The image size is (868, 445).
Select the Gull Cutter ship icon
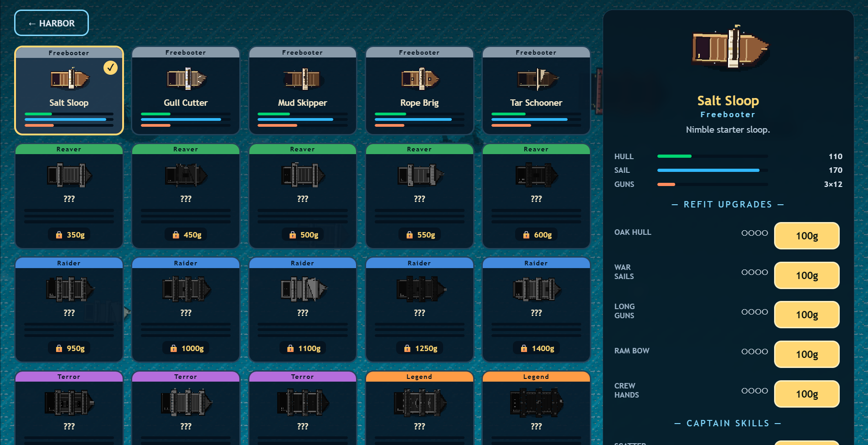point(186,78)
